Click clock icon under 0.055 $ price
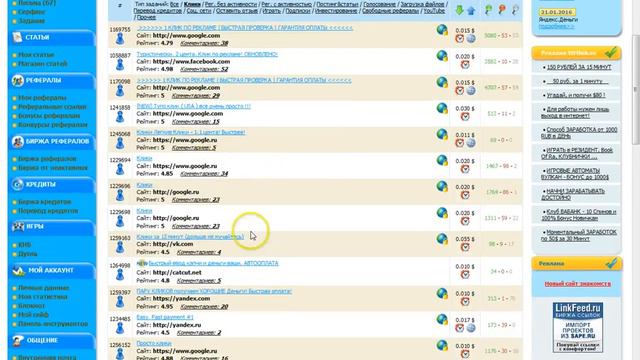 point(465,248)
